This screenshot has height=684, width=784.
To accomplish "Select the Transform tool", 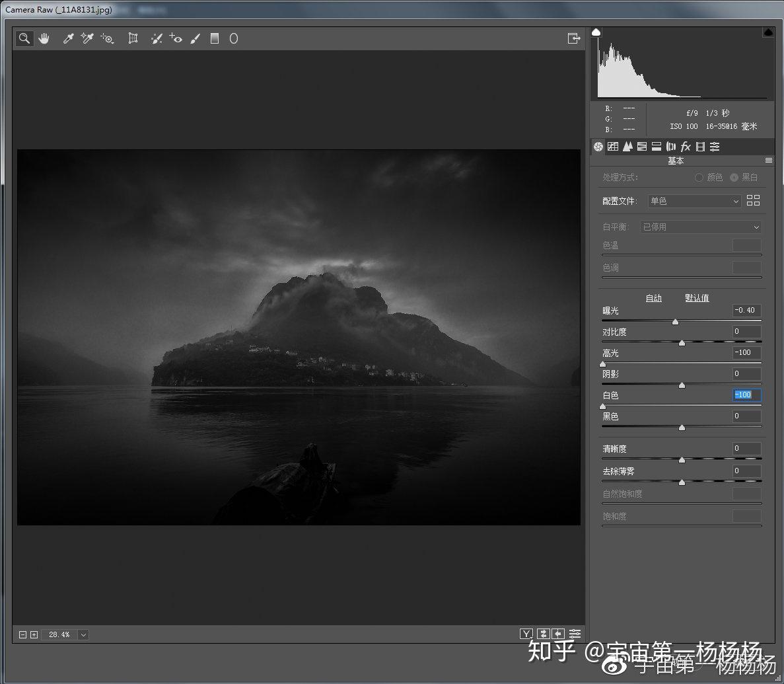I will 133,38.
